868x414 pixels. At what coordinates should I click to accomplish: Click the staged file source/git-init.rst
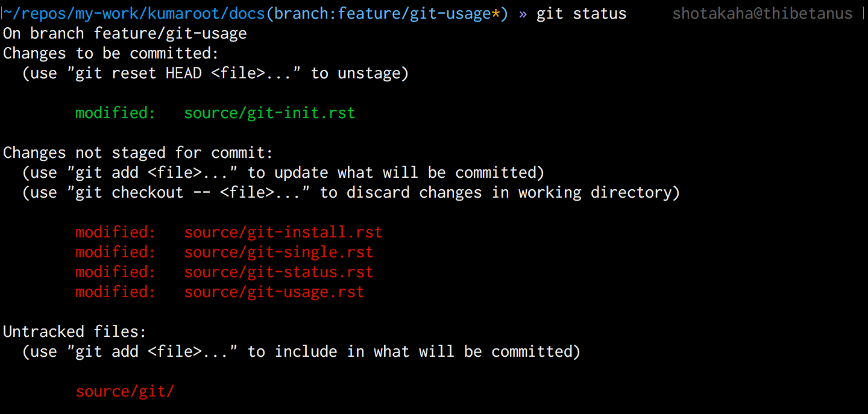click(x=269, y=113)
